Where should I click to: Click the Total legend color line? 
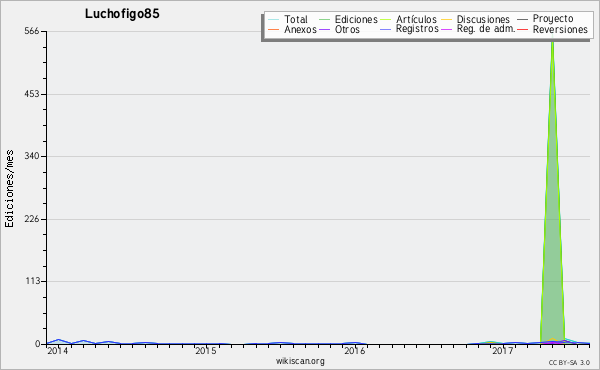tap(274, 19)
